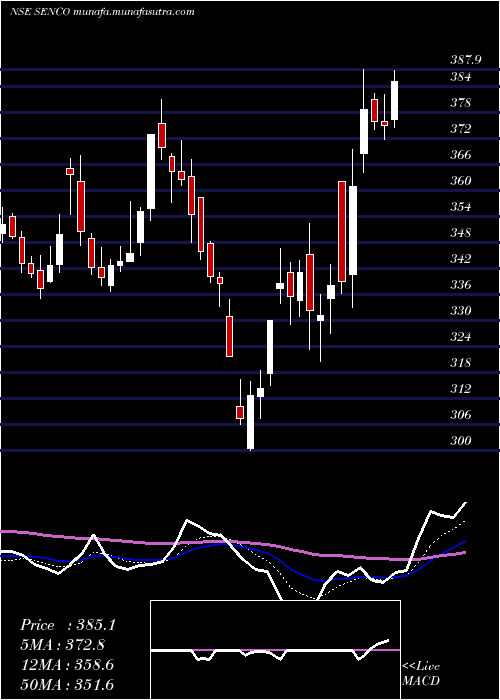Click the Price : 385.1 readout
Viewport: 500px width, 700px height.
click(68, 625)
